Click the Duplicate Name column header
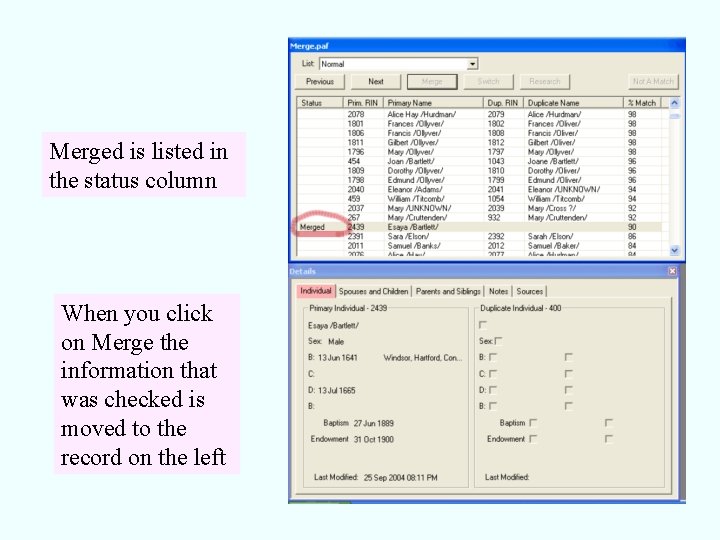Image resolution: width=720 pixels, height=540 pixels. pyautogui.click(x=573, y=103)
